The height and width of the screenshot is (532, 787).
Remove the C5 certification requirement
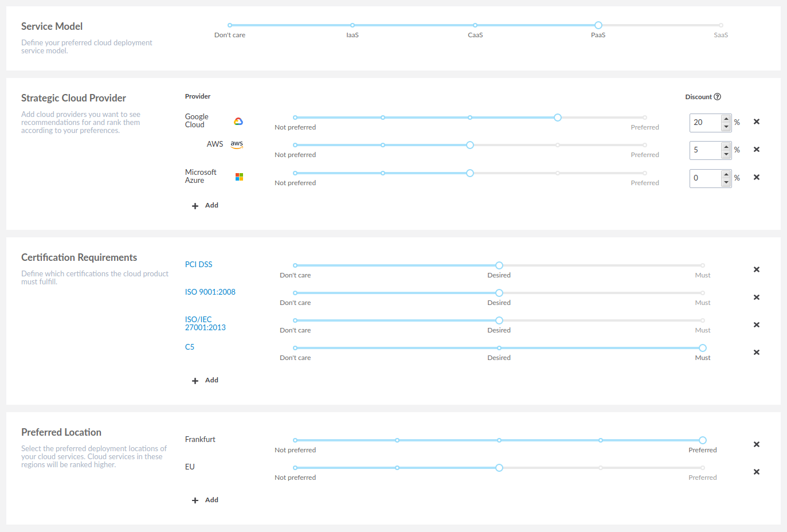point(756,353)
